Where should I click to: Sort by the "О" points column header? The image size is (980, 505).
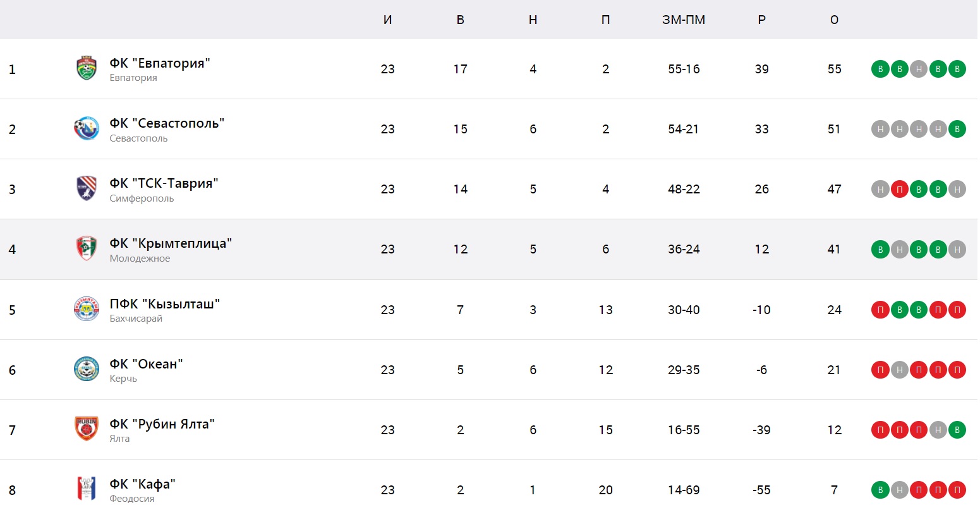point(834,20)
